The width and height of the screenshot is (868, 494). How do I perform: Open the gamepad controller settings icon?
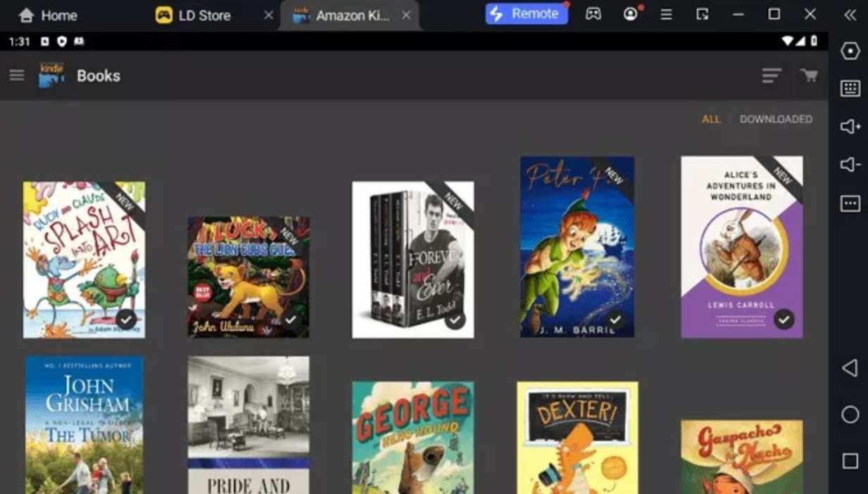[x=593, y=14]
